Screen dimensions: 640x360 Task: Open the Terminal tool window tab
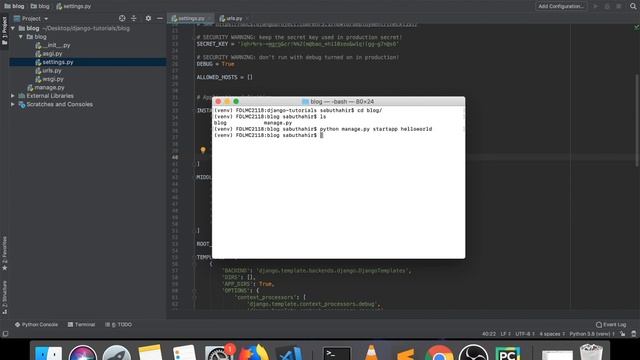pos(81,324)
